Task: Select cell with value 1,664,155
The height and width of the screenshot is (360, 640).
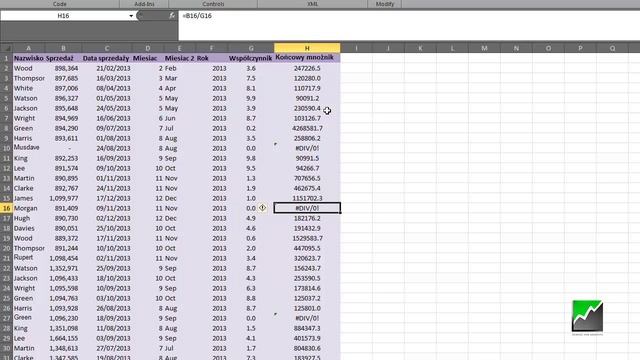Action: click(x=63, y=338)
